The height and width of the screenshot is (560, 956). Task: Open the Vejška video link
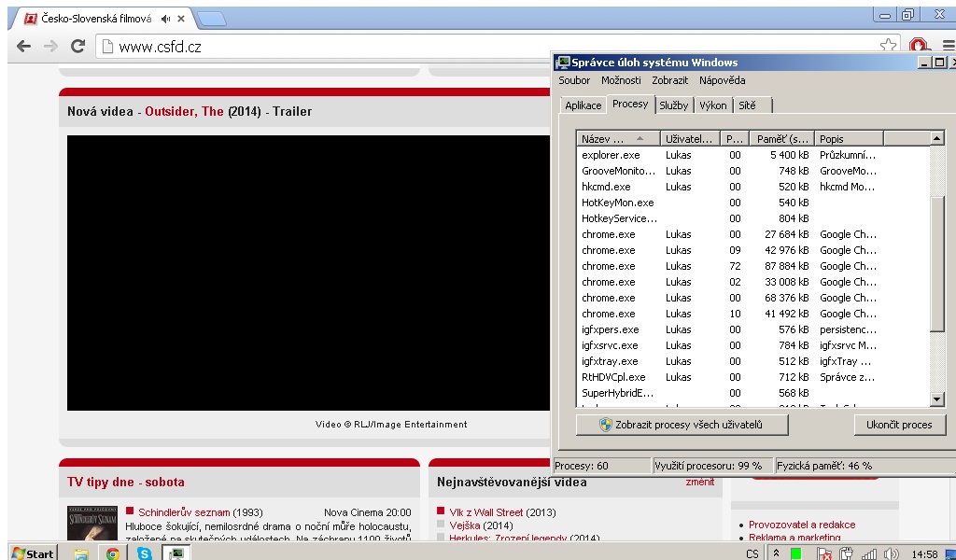coord(465,525)
